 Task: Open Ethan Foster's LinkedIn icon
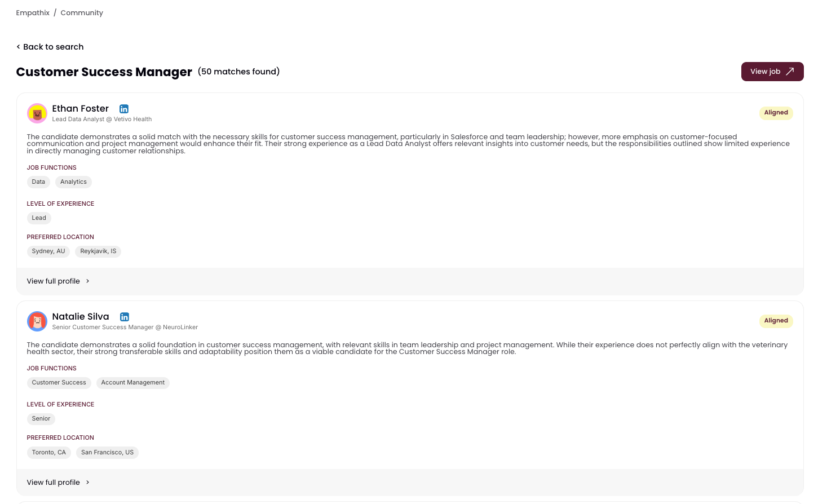coord(124,109)
